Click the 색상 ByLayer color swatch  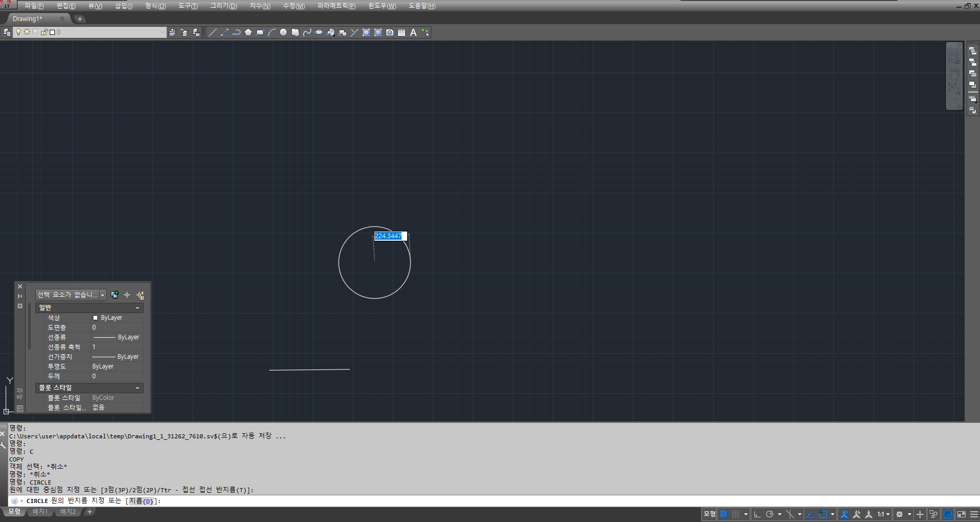pos(95,318)
